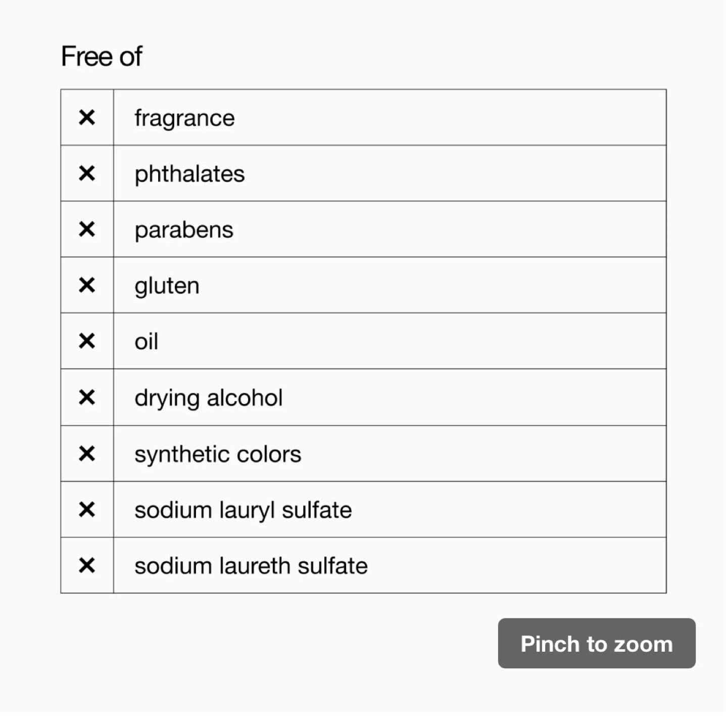Click the phthalates text in table

(189, 174)
